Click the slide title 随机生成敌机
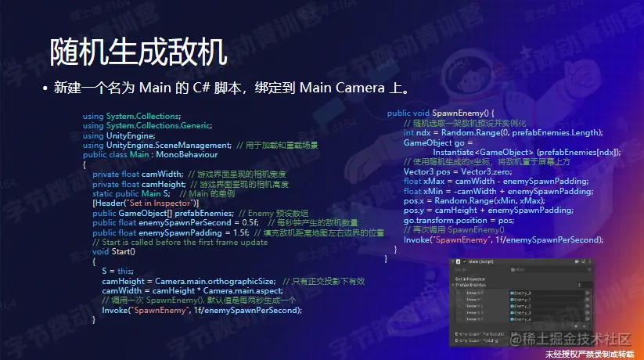 pyautogui.click(x=139, y=52)
